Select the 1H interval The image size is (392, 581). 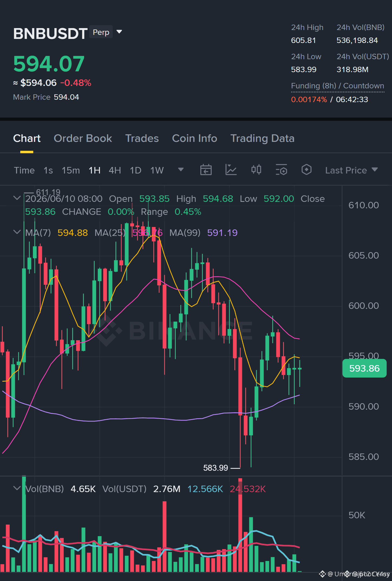(x=95, y=170)
